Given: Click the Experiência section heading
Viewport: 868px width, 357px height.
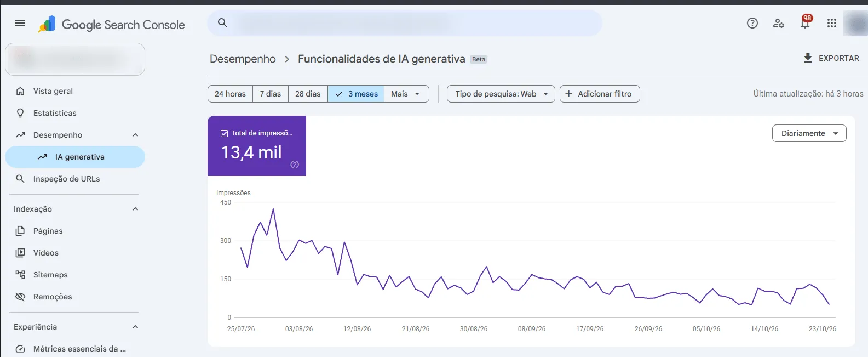Looking at the screenshot, I should [x=35, y=327].
